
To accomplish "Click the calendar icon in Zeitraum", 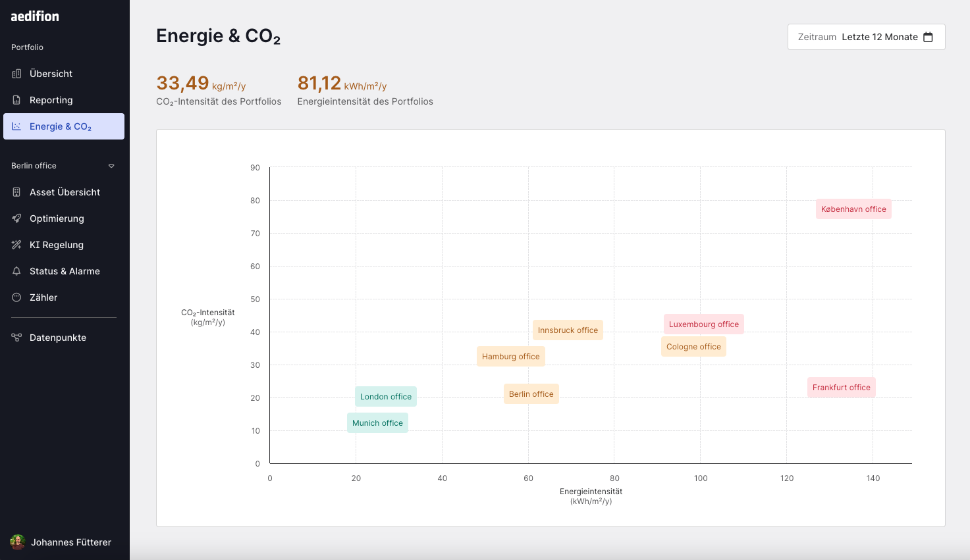I will [x=928, y=37].
